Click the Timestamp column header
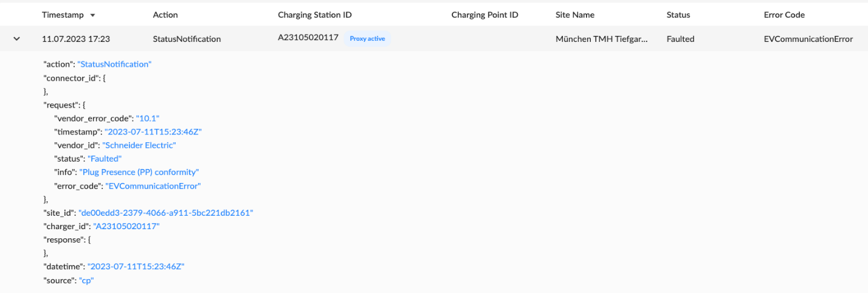The width and height of the screenshot is (868, 293). (63, 15)
